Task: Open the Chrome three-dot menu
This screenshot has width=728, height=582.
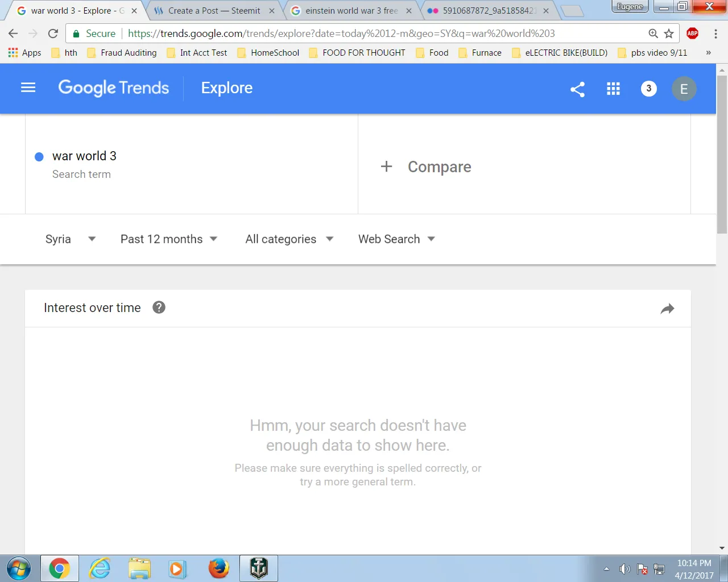Action: (715, 34)
